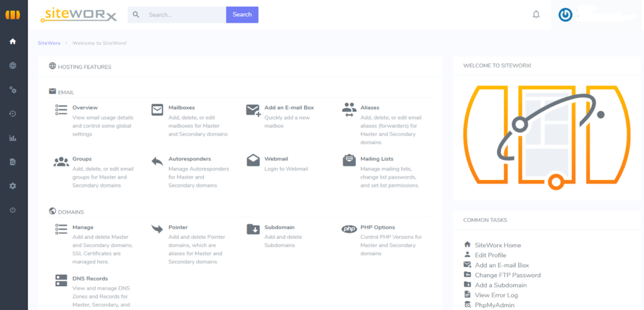The image size is (644, 310).
Task: Click the Groups people icon
Action: pos(61,161)
